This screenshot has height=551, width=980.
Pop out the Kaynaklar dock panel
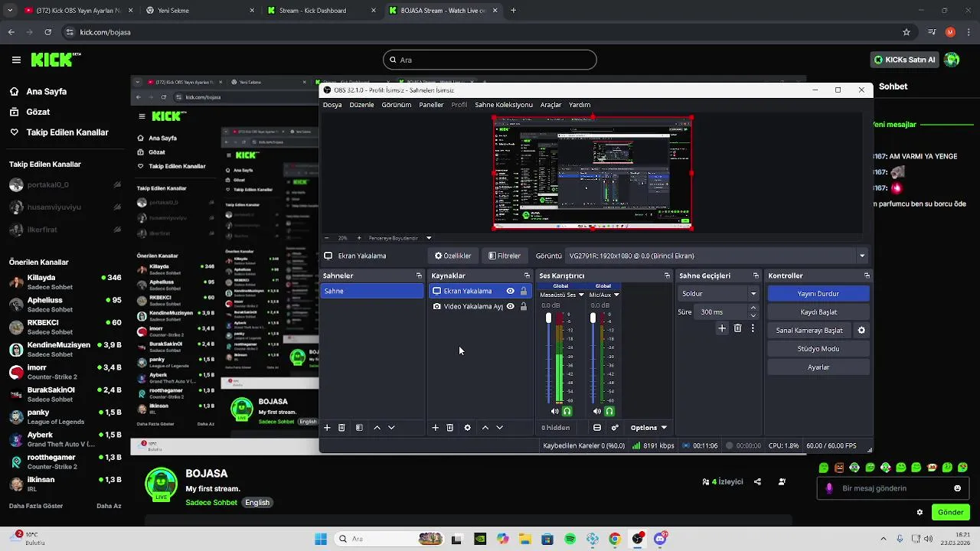point(527,275)
